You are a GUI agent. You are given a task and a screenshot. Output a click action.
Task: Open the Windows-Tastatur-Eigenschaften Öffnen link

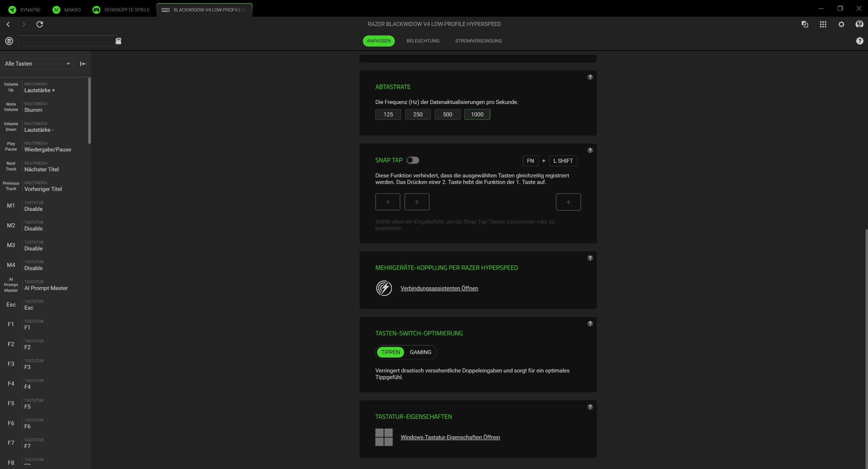pyautogui.click(x=450, y=437)
